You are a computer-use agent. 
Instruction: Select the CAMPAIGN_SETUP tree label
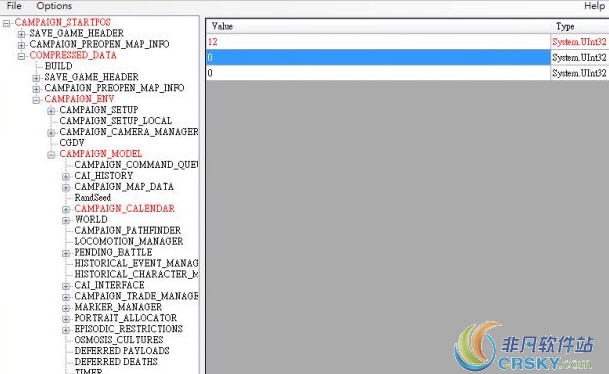pyautogui.click(x=99, y=110)
